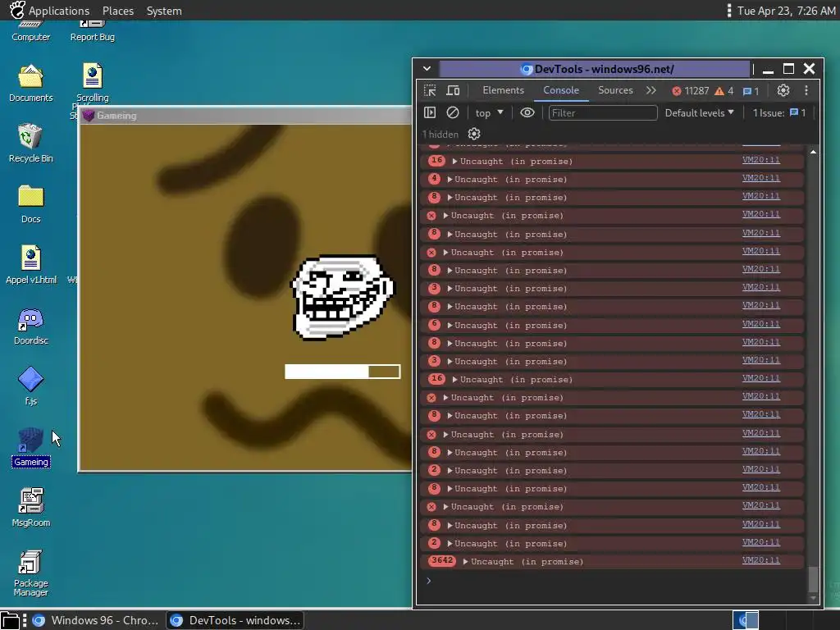Click the troll face image in Gameing window
Viewport: 840px width, 630px height.
pos(342,297)
